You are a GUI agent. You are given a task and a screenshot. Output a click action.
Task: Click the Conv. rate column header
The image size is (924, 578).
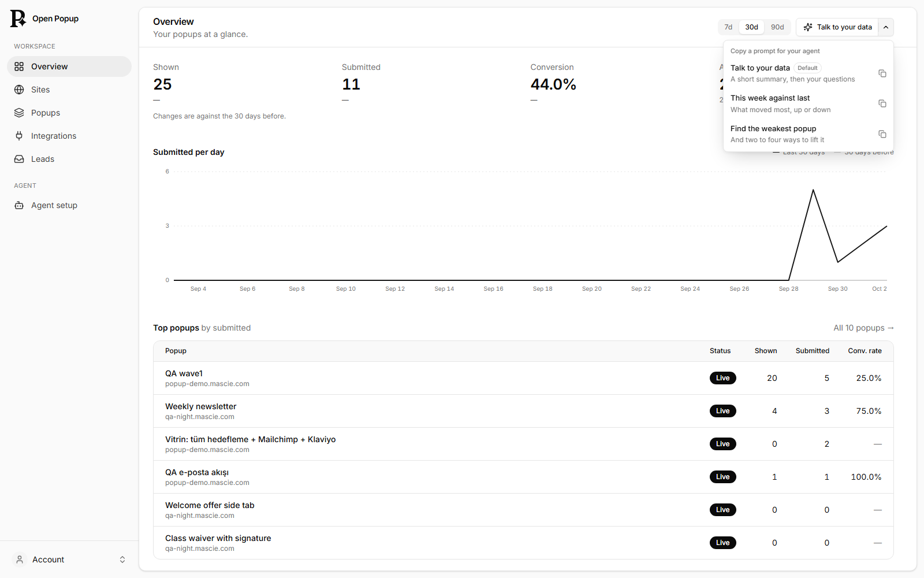865,351
